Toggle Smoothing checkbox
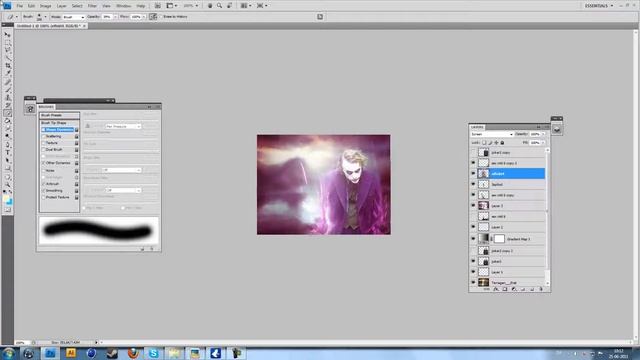 click(44, 191)
